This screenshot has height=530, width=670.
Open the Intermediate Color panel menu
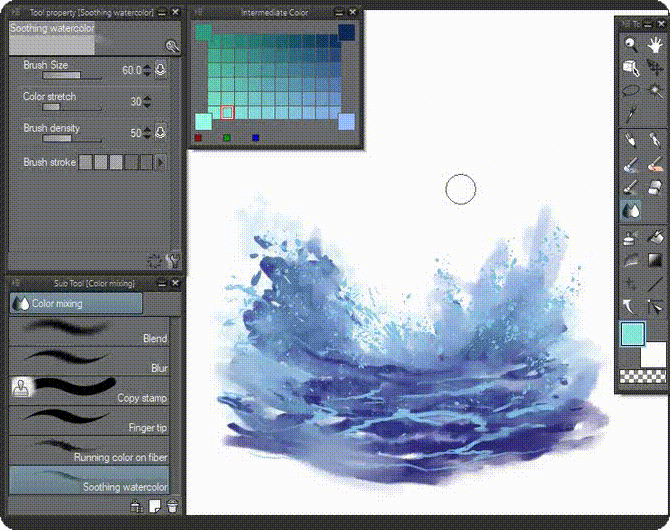point(198,12)
